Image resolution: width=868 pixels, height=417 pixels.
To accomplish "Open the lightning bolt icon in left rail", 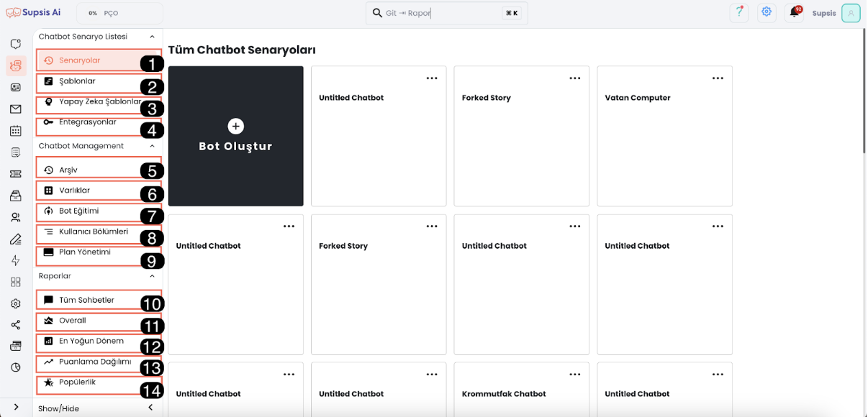I will (16, 261).
